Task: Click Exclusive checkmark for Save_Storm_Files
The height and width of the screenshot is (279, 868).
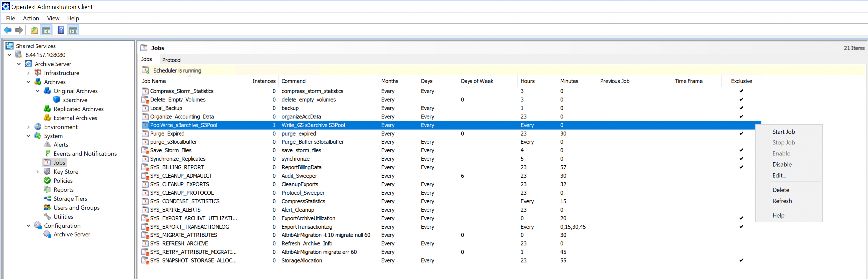Action: pyautogui.click(x=741, y=150)
